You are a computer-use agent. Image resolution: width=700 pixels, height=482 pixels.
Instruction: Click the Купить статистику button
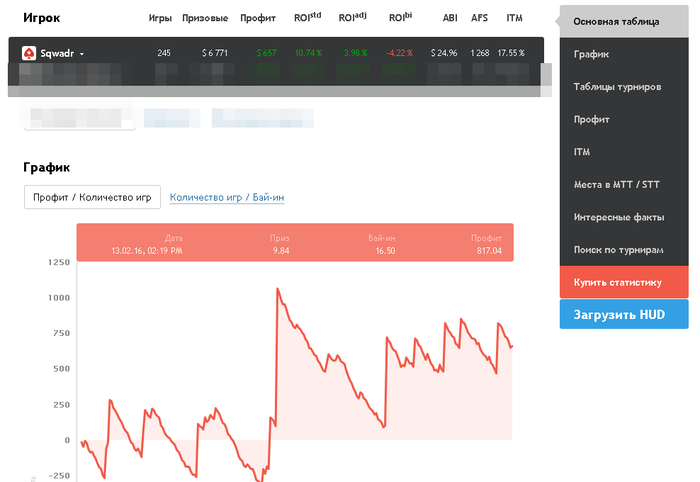[624, 282]
